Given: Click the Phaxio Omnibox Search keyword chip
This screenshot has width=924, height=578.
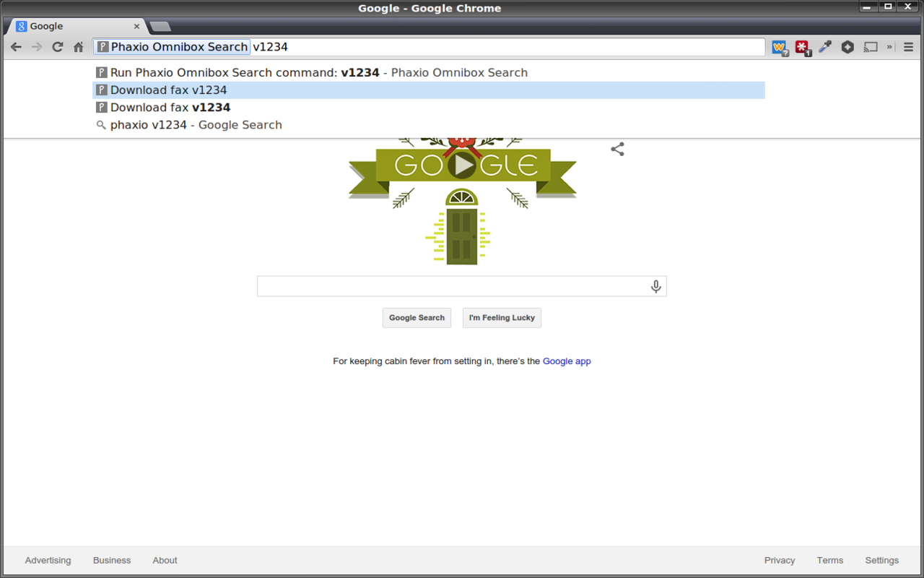Looking at the screenshot, I should [x=173, y=47].
